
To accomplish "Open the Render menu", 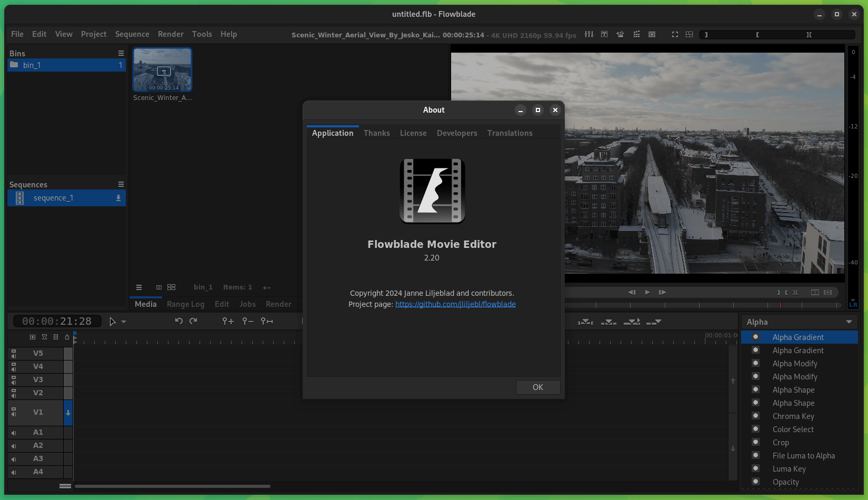I will tap(171, 34).
